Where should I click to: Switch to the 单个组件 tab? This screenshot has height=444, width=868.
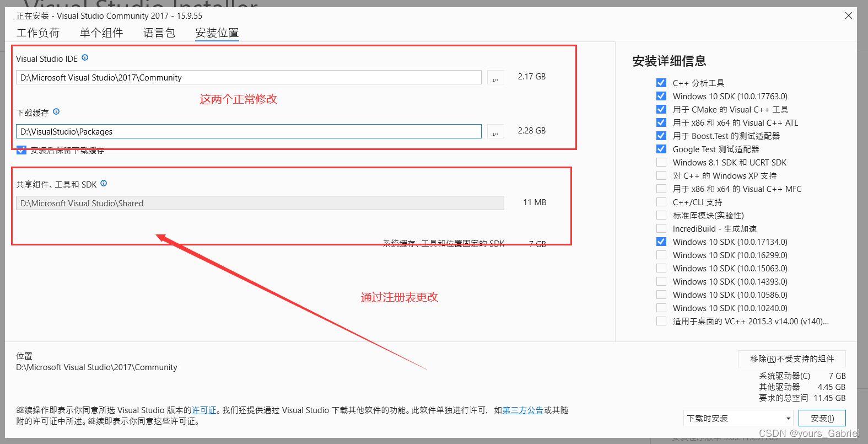(101, 33)
